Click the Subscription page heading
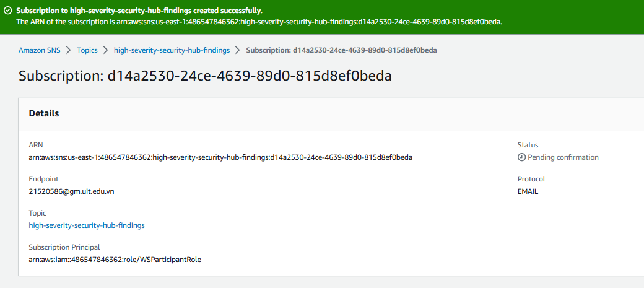644x288 pixels. (204, 76)
